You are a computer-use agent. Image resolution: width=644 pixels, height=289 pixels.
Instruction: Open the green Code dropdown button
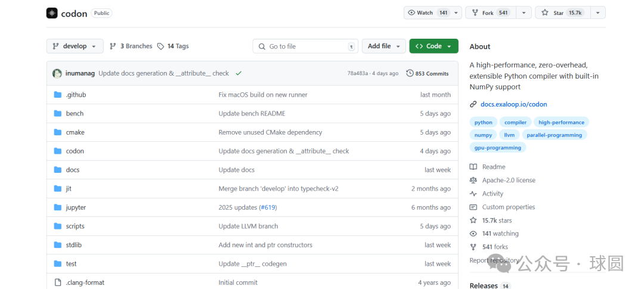coord(434,46)
